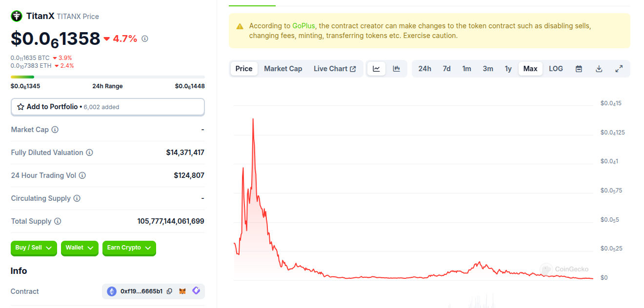Click the Fully Diluted Valuation value $14,371,417
Viewport: 644px width, 308px height.
[185, 153]
